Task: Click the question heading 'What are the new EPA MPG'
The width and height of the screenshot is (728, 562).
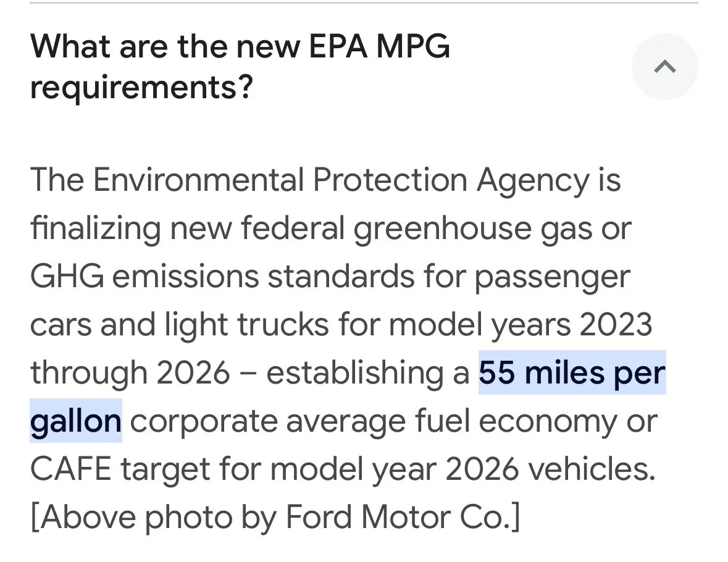Action: click(240, 46)
